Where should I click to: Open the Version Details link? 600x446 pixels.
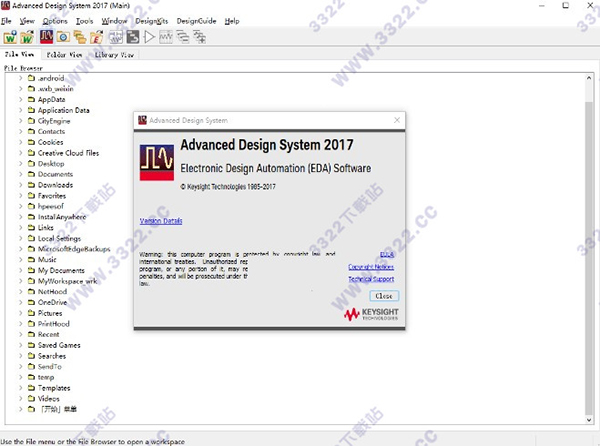161,221
